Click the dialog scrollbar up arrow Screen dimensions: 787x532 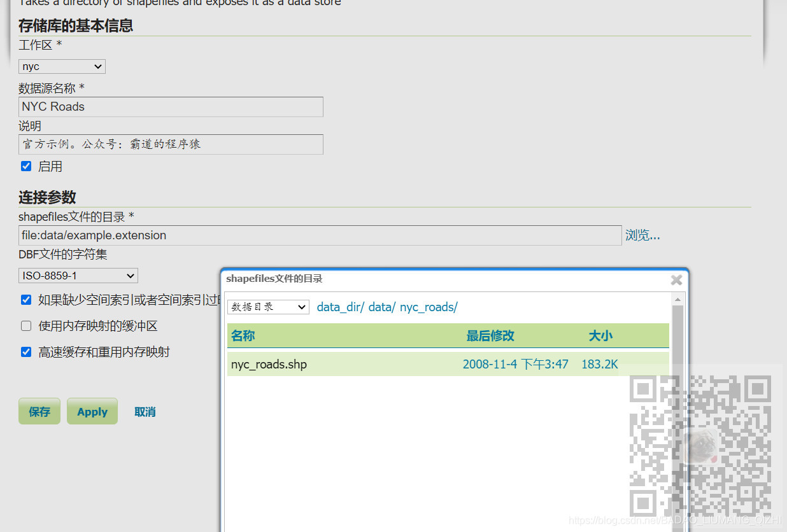(x=677, y=299)
